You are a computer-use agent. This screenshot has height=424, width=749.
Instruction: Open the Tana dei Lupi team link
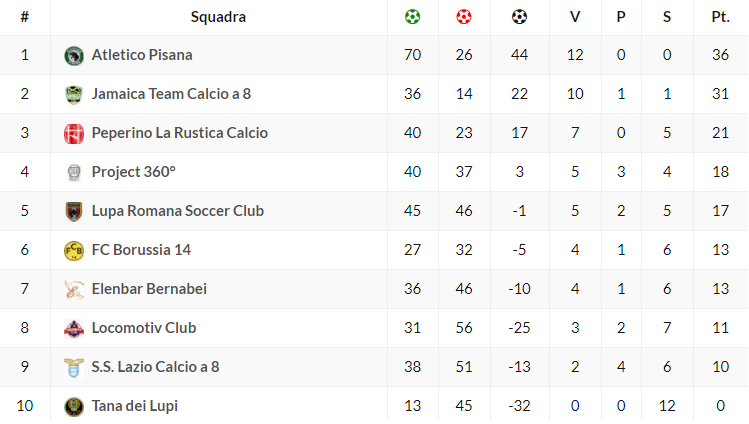pos(135,406)
